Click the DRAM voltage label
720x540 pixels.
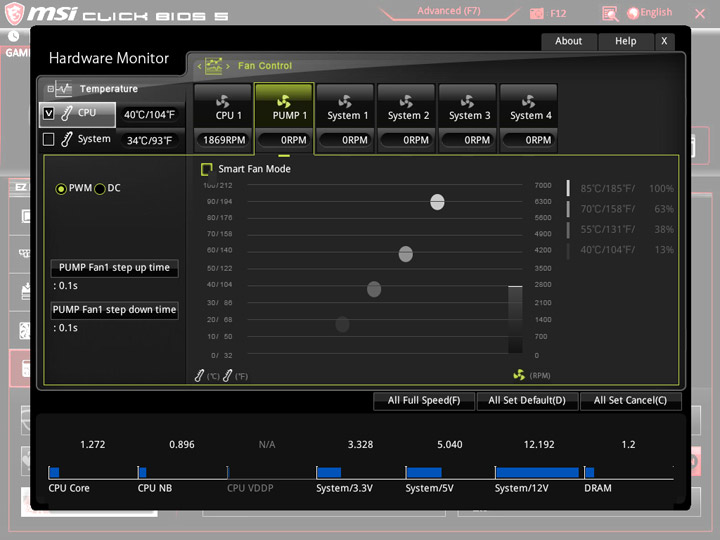(x=598, y=488)
